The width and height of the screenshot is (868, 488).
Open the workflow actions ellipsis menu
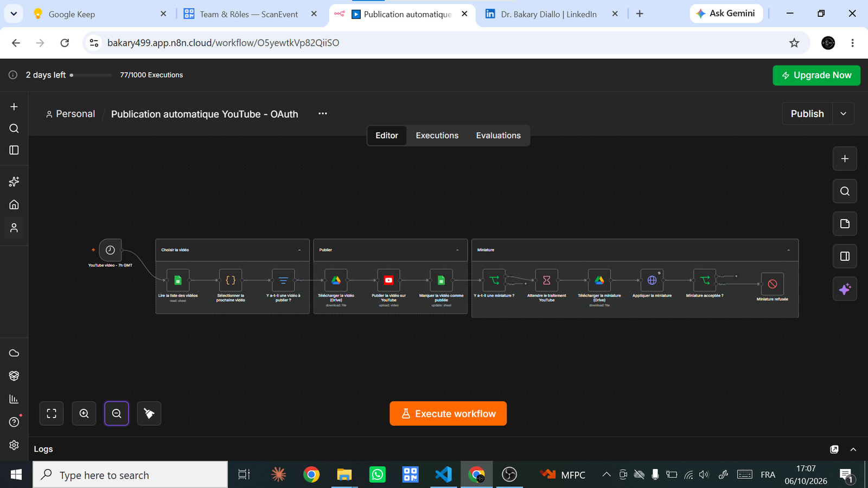(323, 114)
